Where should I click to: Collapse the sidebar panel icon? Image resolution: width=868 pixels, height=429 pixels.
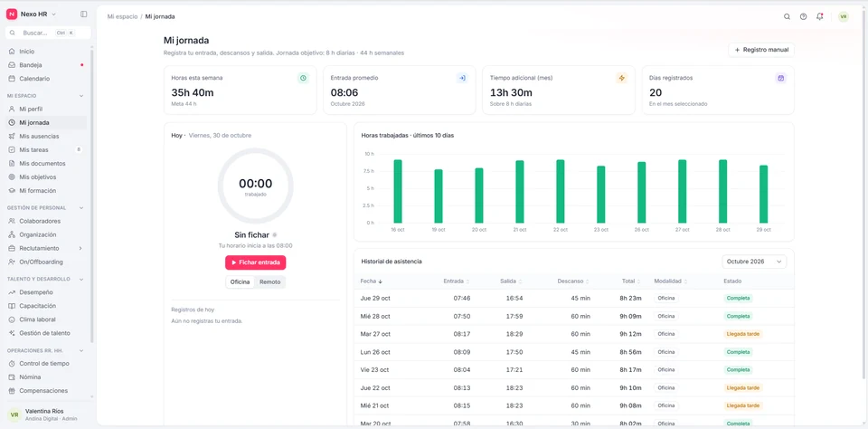coord(83,14)
